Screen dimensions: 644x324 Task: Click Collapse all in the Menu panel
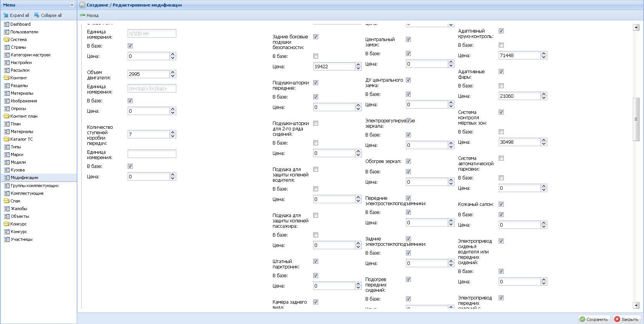coord(48,15)
